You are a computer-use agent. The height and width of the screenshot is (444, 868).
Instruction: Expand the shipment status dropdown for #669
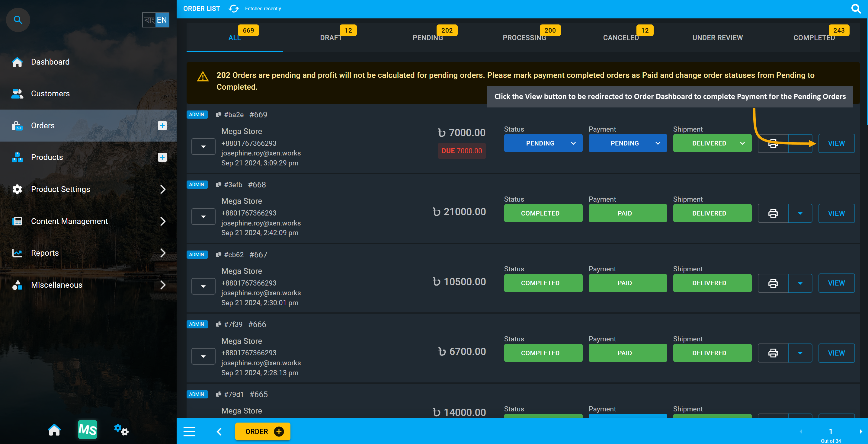[x=742, y=143]
